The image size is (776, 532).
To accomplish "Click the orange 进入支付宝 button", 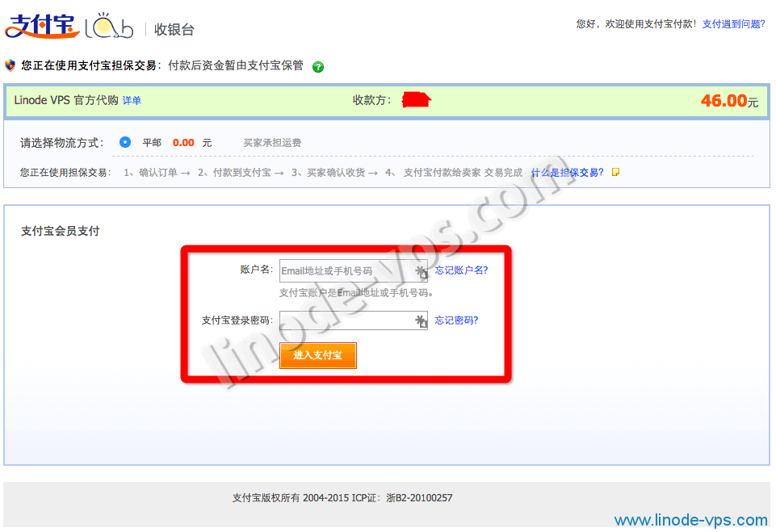I will pos(317,355).
